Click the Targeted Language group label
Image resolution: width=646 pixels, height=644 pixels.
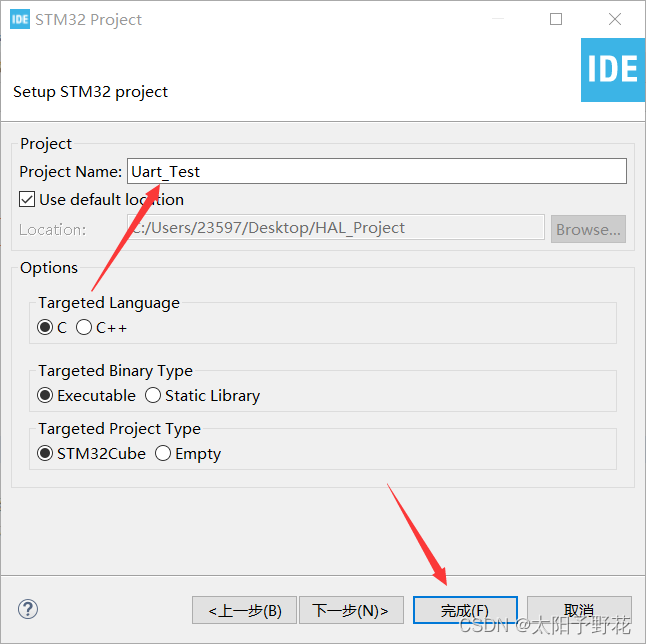109,303
